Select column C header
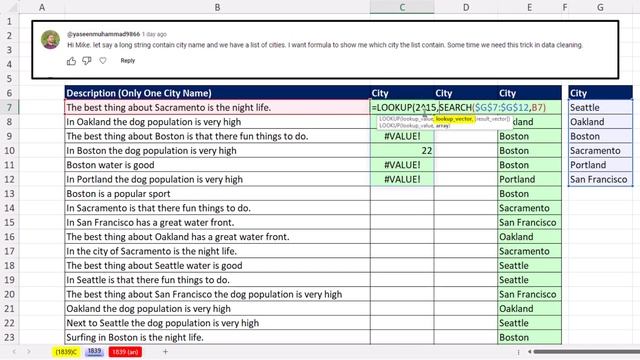The height and width of the screenshot is (360, 640). [x=402, y=7]
